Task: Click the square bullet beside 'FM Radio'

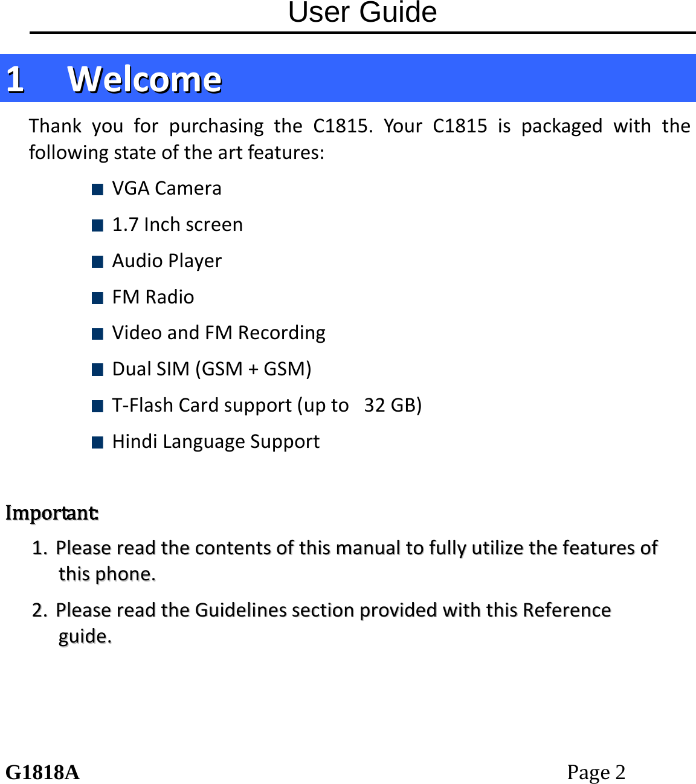Action: click(x=97, y=298)
